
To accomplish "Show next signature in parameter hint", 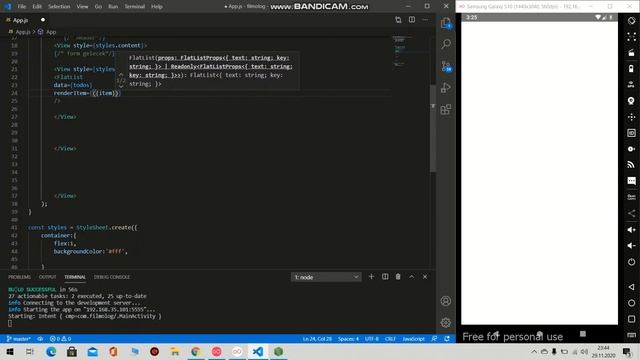I will click(x=121, y=86).
